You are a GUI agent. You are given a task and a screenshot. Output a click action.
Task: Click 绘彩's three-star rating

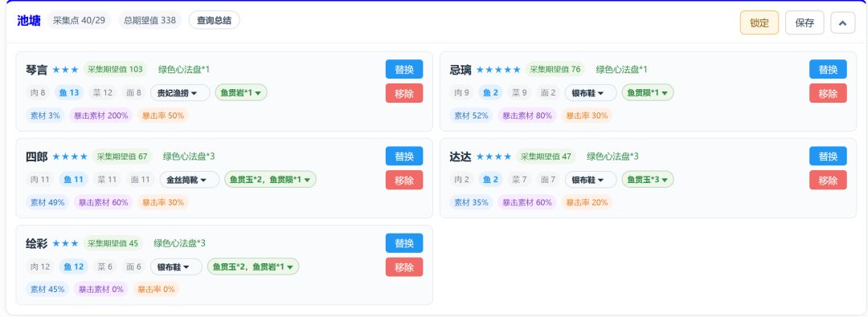click(65, 243)
